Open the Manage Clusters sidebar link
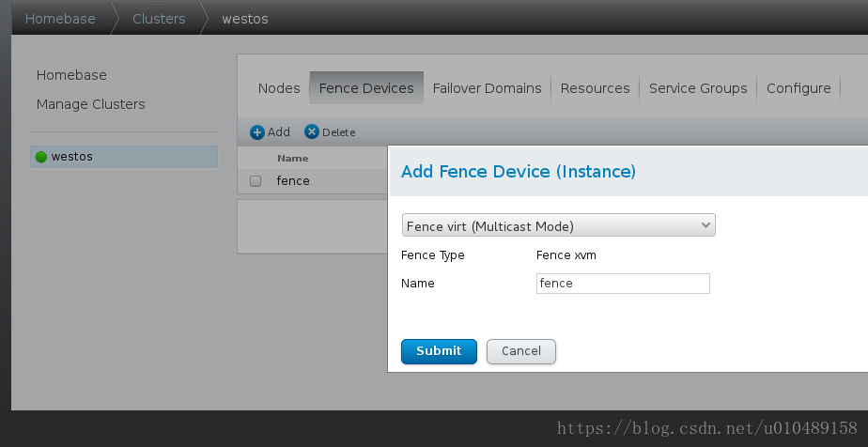Viewport: 868px width, 447px height. click(91, 104)
